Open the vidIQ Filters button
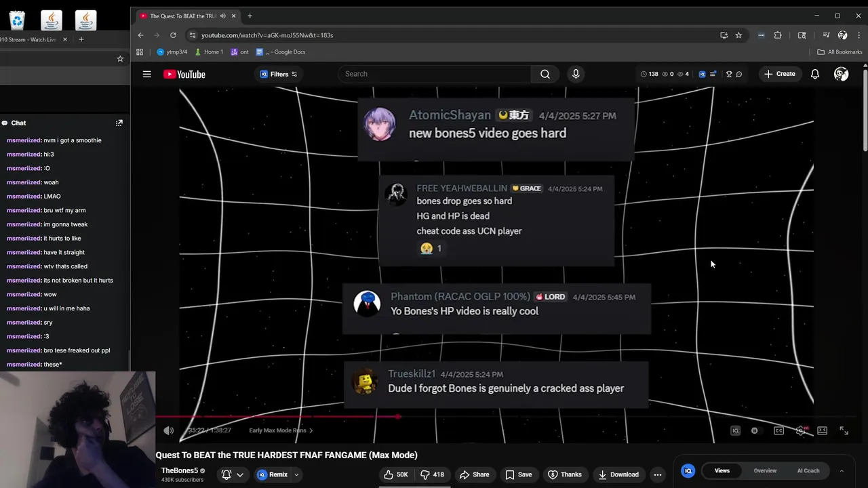The image size is (868, 488). pos(278,75)
